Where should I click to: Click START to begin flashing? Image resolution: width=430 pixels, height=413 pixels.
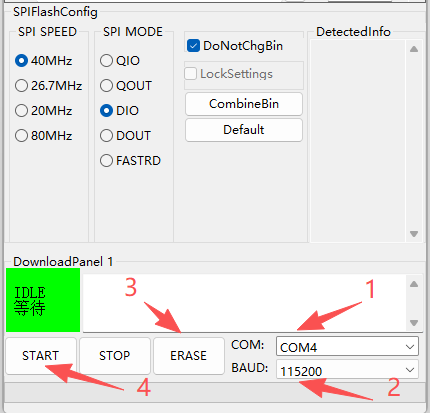point(41,356)
